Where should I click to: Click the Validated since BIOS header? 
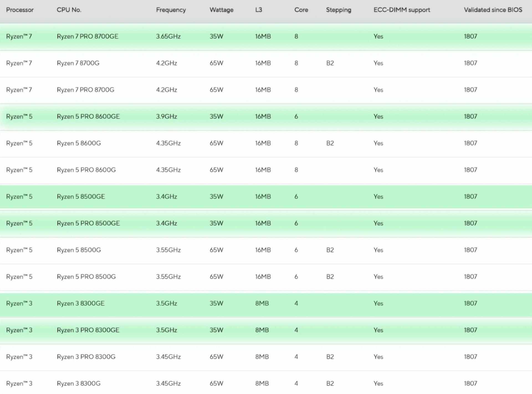pos(493,10)
